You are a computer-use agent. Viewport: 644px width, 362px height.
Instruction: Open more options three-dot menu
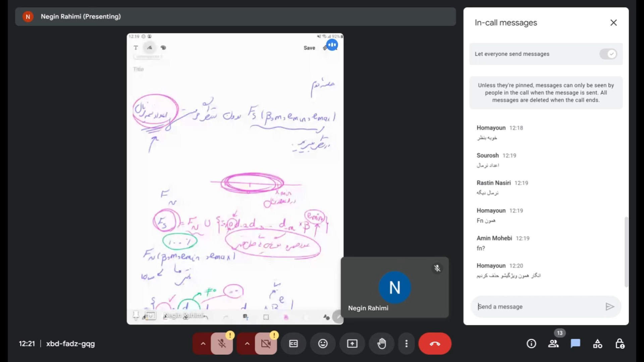pyautogui.click(x=407, y=344)
